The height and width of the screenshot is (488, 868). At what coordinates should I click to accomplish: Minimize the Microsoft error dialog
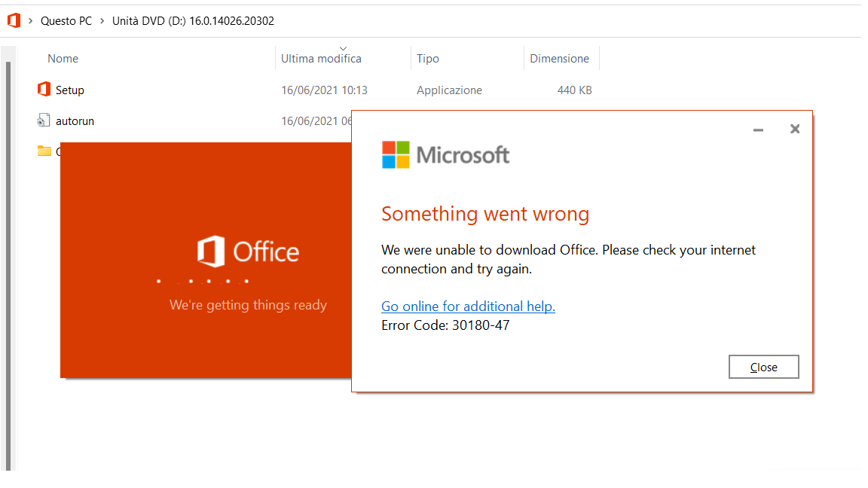point(759,130)
